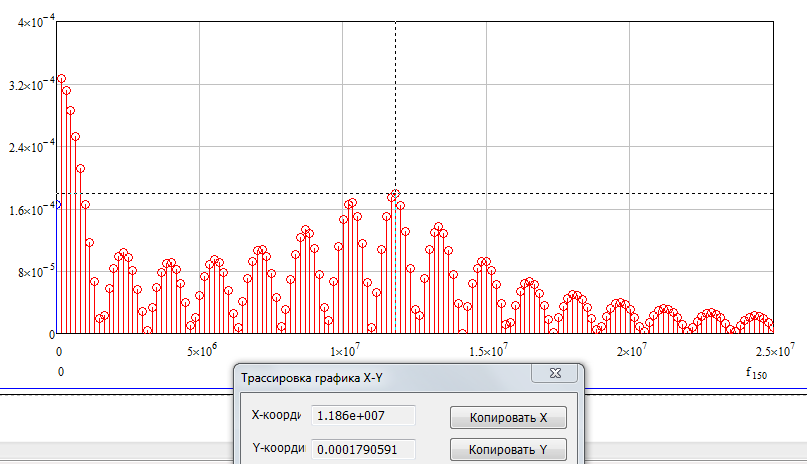Click the 3.2×10⁻⁴ y-axis tick label
The height and width of the screenshot is (464, 807).
[32, 84]
